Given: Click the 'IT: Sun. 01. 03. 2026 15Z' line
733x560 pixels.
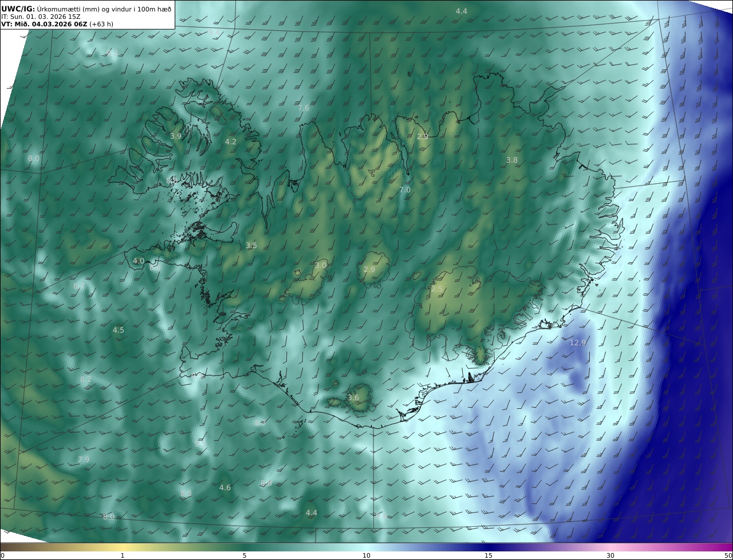Looking at the screenshot, I should (41, 17).
